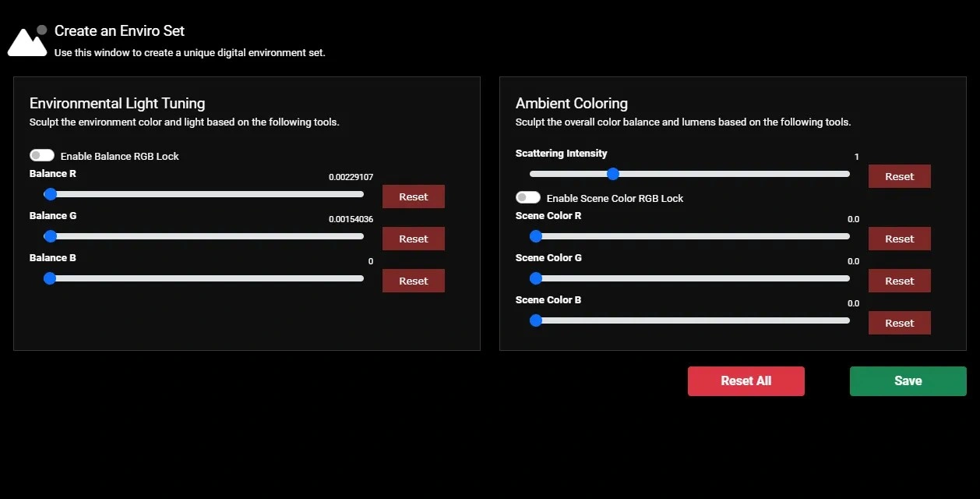Viewport: 980px width, 499px height.
Task: Click the Balance G slider handle
Action: (50, 236)
